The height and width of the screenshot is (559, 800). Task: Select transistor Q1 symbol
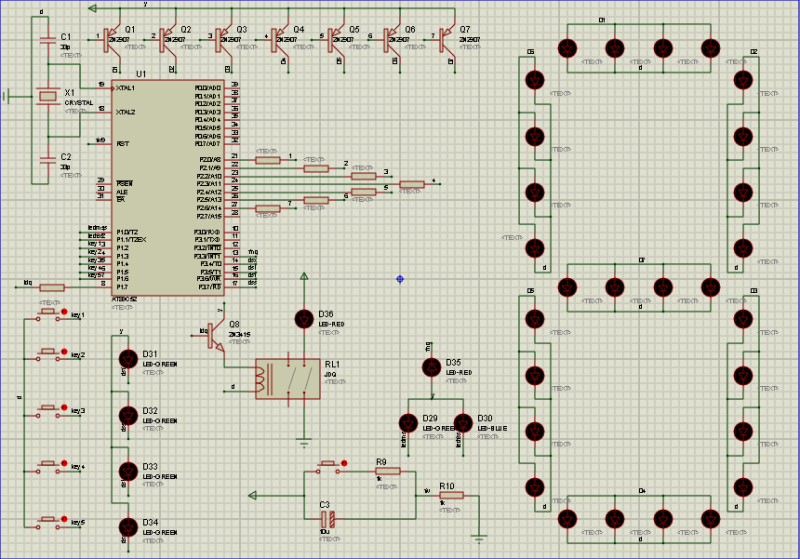tap(111, 38)
